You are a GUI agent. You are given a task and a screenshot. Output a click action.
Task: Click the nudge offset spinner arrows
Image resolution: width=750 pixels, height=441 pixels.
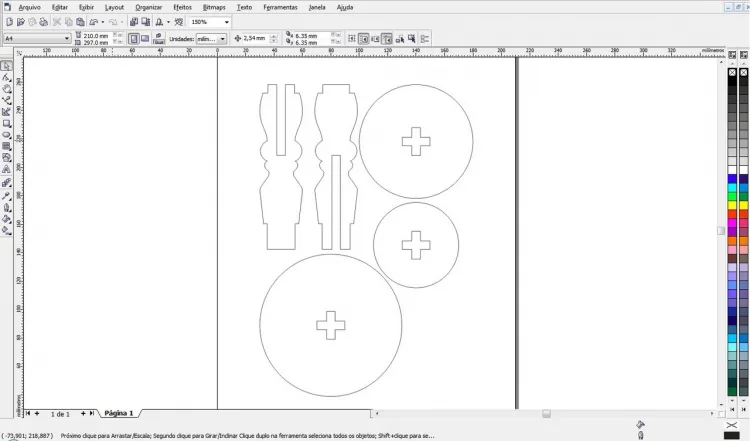pos(274,38)
